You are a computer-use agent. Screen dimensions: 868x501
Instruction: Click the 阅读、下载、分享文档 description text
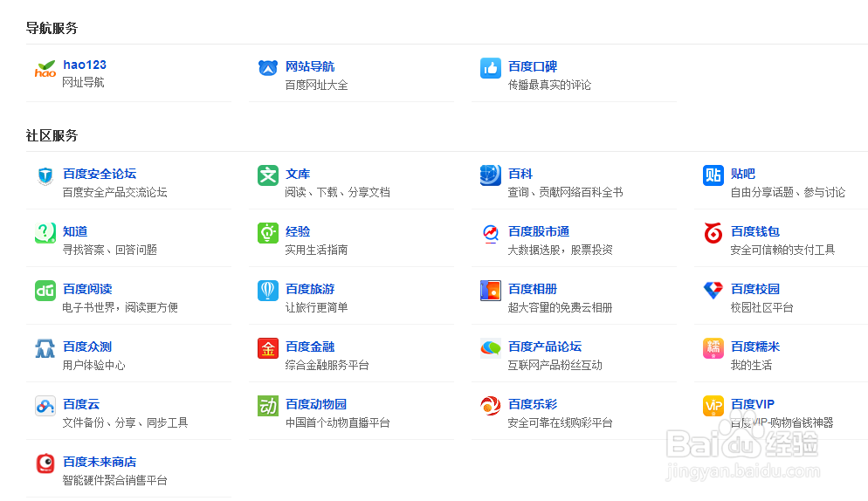[338, 193]
